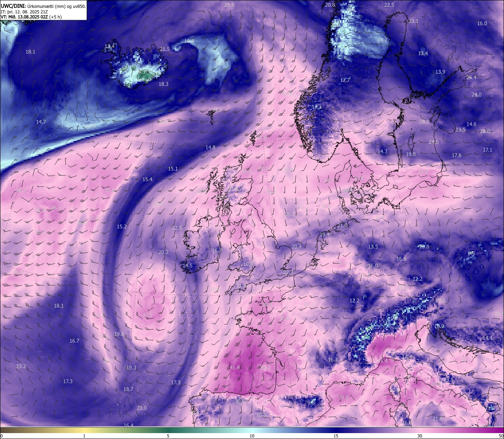Image resolution: width=504 pixels, height=439 pixels.
Task: Click the color scale tick label 30
Action: point(420,436)
